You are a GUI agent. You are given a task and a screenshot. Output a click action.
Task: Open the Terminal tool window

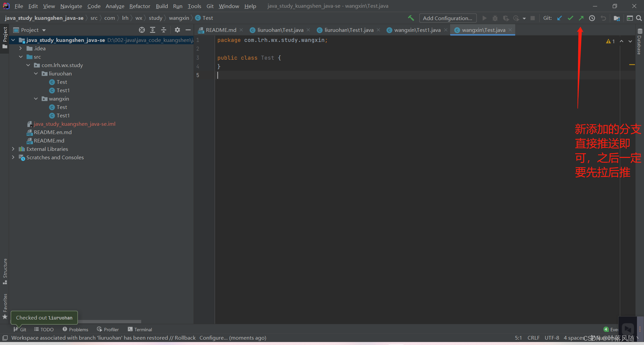tap(140, 330)
